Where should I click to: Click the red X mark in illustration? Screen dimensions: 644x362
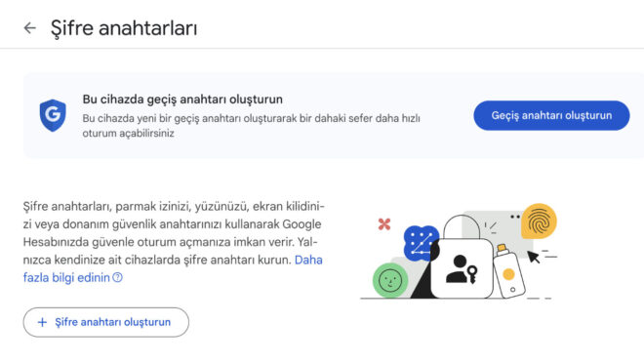tap(384, 224)
